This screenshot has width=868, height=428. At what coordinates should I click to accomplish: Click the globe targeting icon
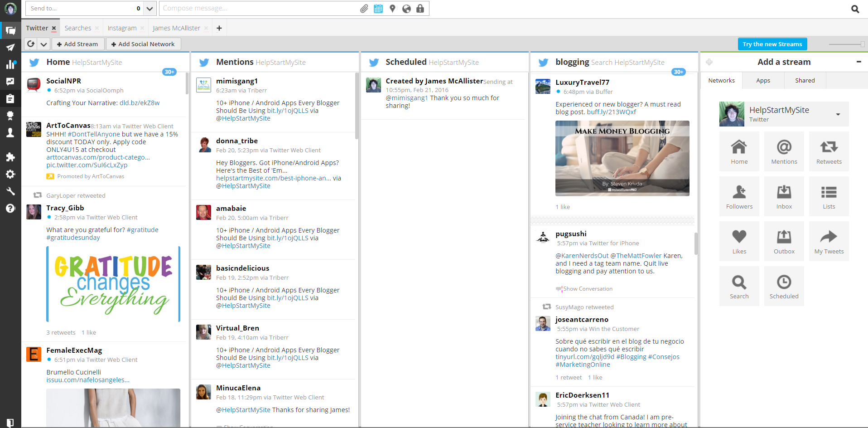pyautogui.click(x=406, y=9)
